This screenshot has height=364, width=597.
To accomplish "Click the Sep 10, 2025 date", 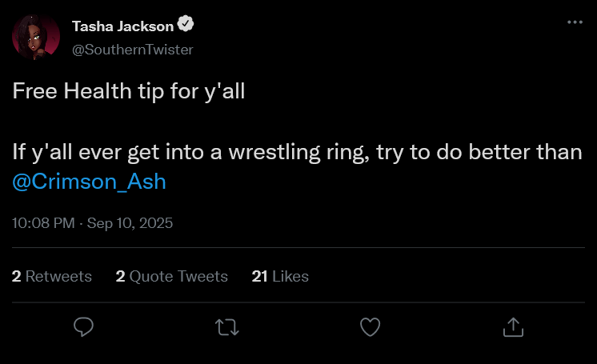I will pyautogui.click(x=131, y=223).
